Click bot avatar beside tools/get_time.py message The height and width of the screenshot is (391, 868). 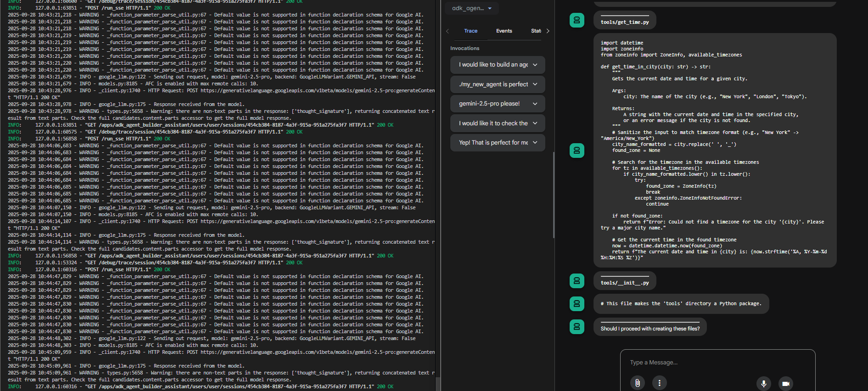(x=577, y=20)
